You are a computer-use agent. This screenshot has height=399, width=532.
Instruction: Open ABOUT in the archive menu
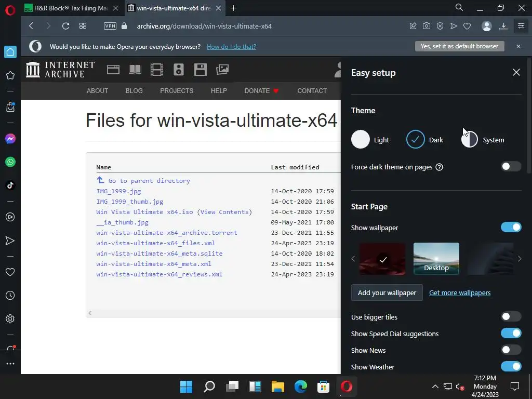tap(97, 90)
